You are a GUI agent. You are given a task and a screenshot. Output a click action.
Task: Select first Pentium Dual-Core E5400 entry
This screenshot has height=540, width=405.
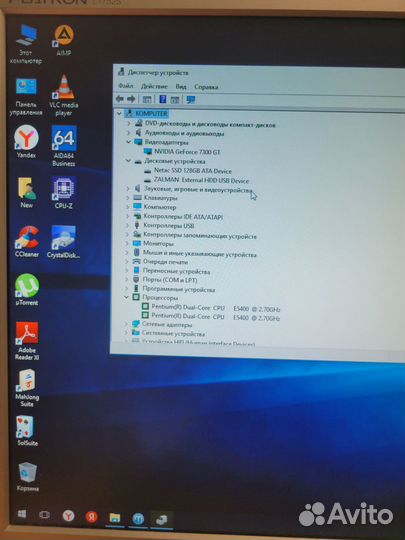point(216,308)
